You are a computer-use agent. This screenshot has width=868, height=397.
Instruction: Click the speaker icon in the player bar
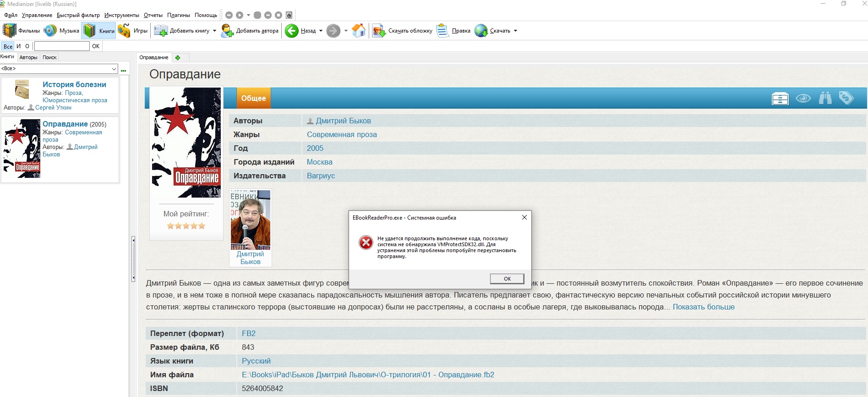(289, 15)
